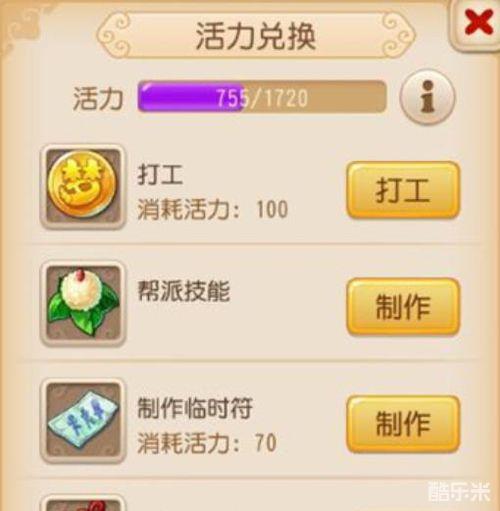500x511 pixels.
Task: Click the left swirl ornament on title banner
Action: (115, 36)
